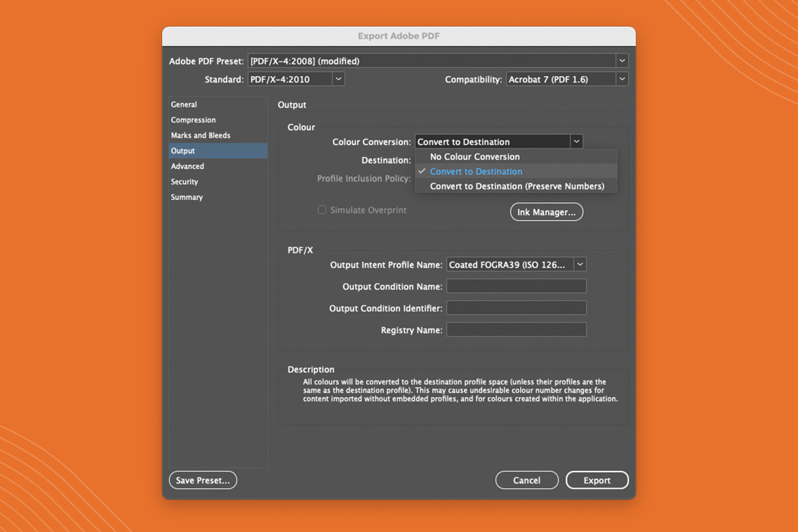Choose Convert to Destination (Preserve Numbers)
Image resolution: width=798 pixels, height=532 pixels.
tap(516, 186)
